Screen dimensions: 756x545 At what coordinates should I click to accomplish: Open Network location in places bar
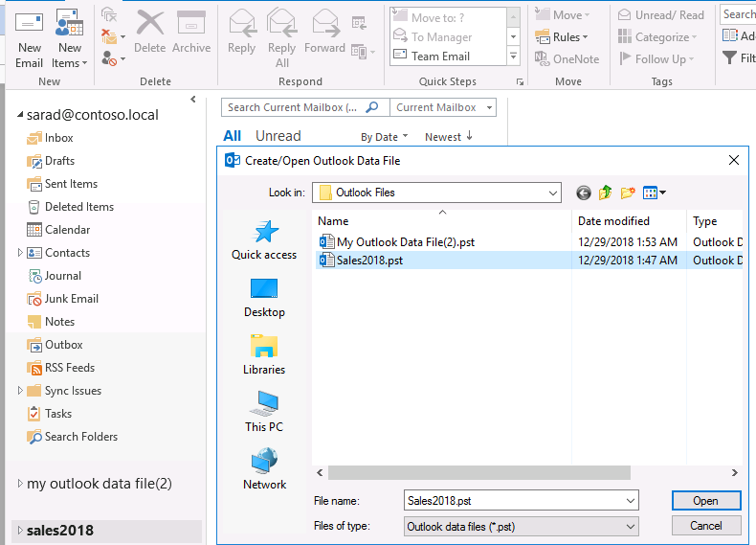point(264,469)
